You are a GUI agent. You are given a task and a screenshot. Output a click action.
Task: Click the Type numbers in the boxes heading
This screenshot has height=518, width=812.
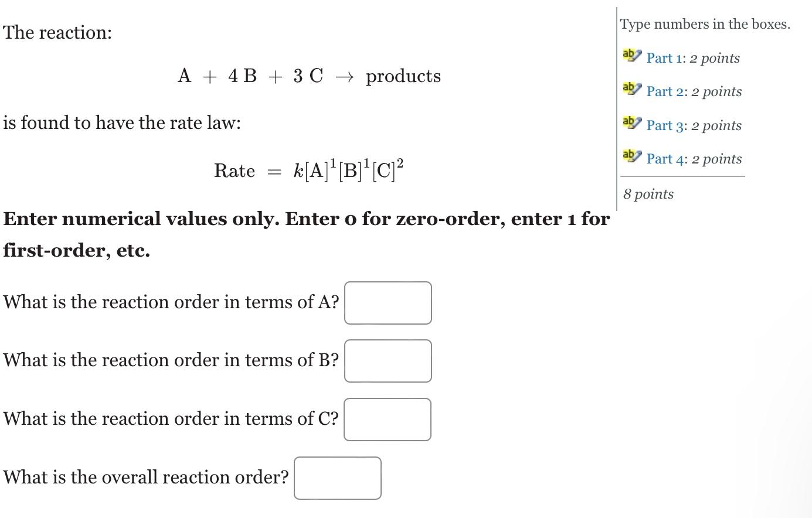click(705, 24)
